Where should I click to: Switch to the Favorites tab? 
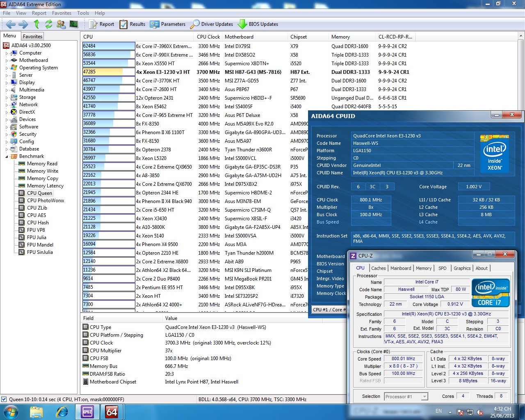[x=32, y=37]
